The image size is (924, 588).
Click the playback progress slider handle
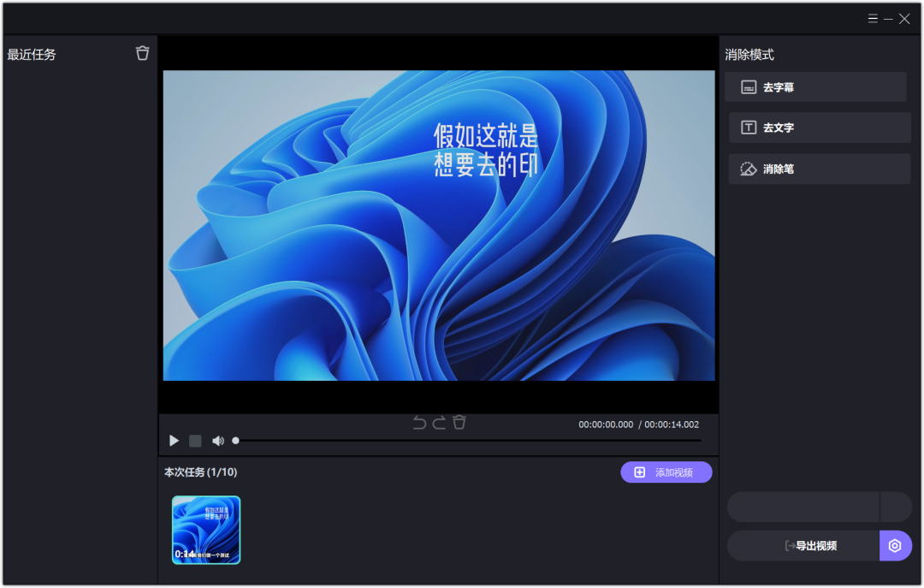[x=236, y=441]
